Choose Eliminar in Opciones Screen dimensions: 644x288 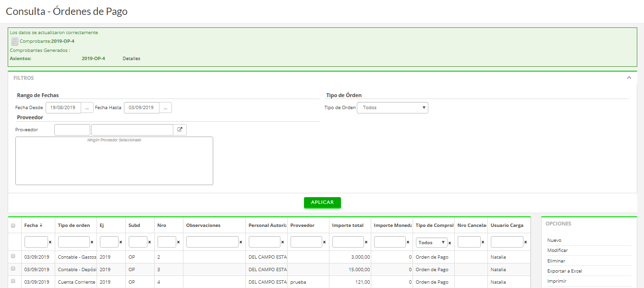tap(556, 261)
